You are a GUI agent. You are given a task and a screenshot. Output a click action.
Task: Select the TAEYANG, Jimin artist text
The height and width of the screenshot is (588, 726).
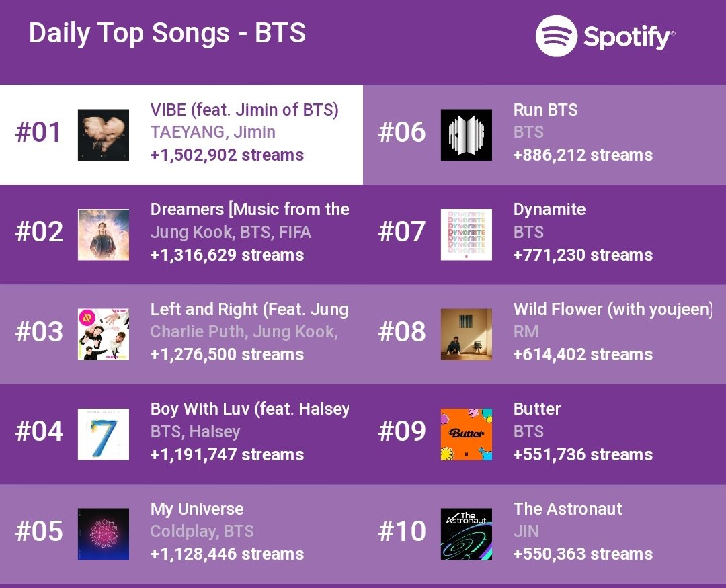pyautogui.click(x=213, y=132)
